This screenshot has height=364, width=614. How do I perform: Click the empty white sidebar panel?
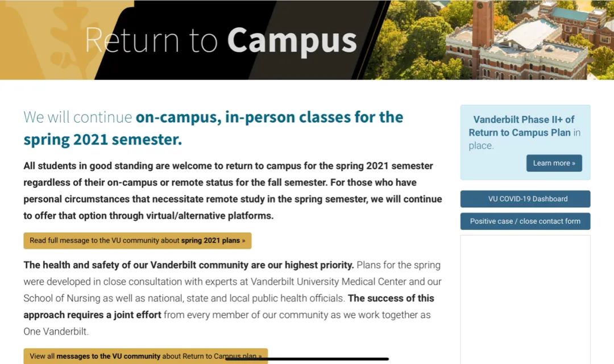click(x=525, y=299)
